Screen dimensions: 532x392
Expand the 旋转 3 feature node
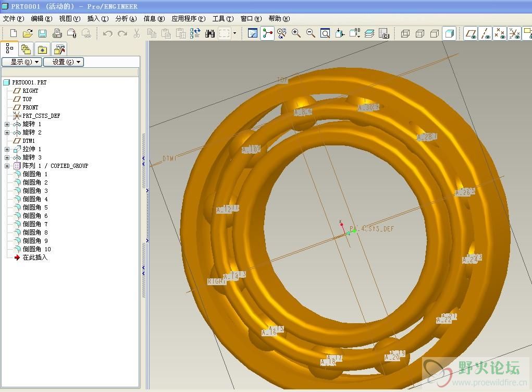click(x=7, y=157)
